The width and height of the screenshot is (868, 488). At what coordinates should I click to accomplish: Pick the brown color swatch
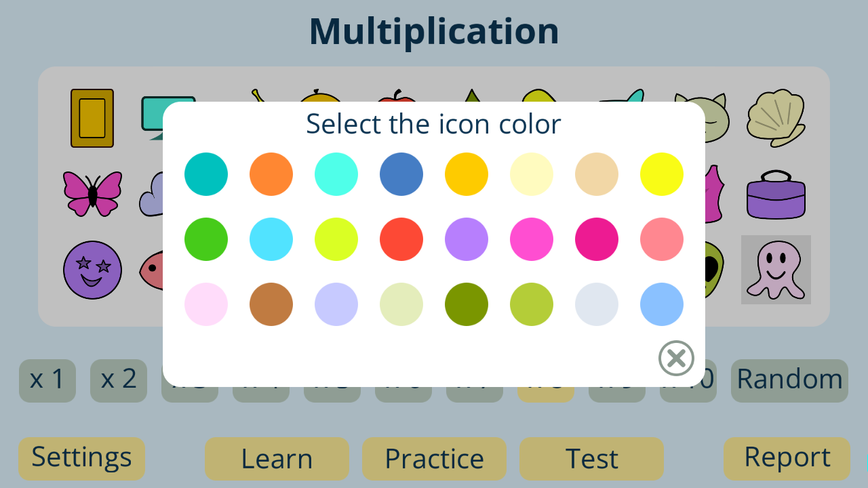coord(271,304)
